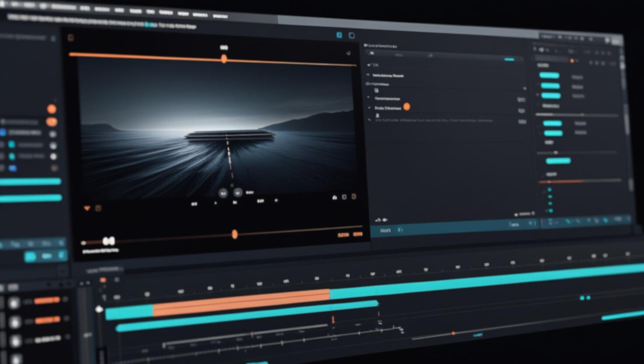Open the orange triangle dropdown below the preview

pyautogui.click(x=87, y=208)
